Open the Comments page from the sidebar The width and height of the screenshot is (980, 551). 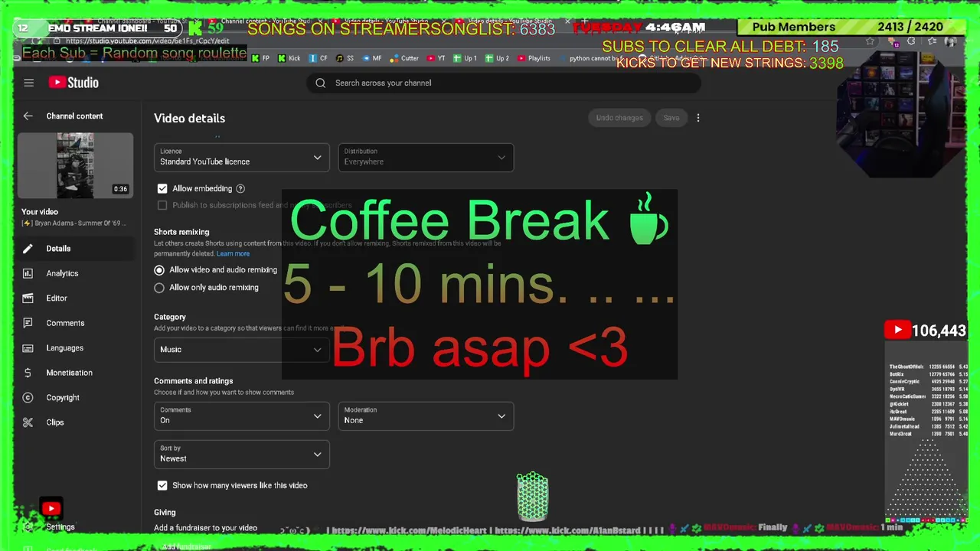pyautogui.click(x=65, y=323)
